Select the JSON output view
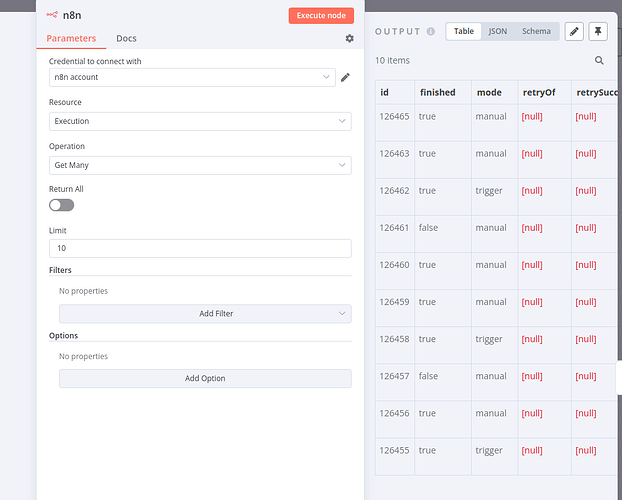This screenshot has height=500, width=622. 497,31
